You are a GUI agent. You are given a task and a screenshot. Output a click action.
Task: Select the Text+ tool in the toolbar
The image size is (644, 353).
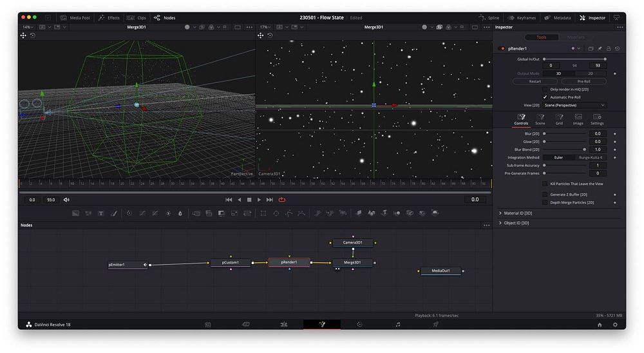coord(101,213)
